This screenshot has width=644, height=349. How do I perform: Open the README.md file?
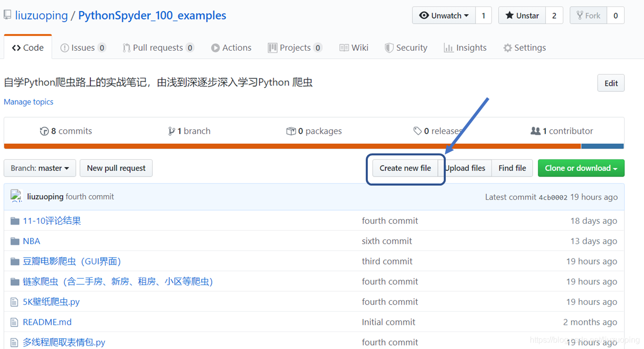[x=47, y=322]
